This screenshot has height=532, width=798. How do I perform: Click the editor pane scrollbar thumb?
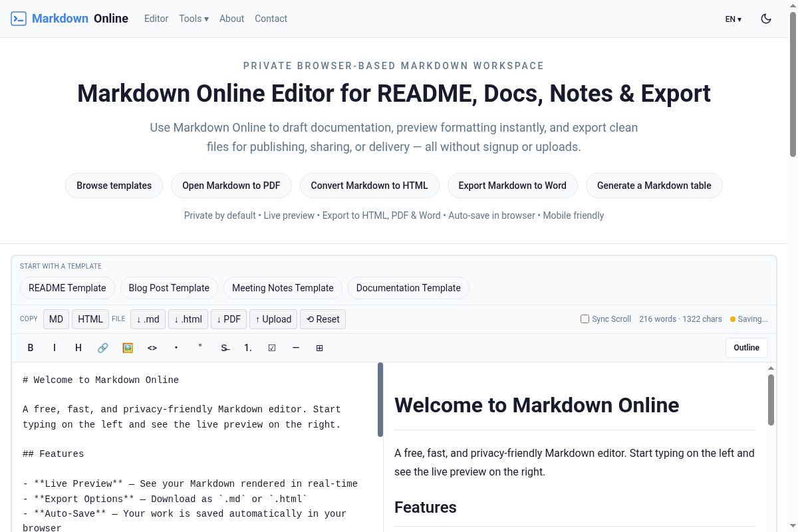[380, 400]
